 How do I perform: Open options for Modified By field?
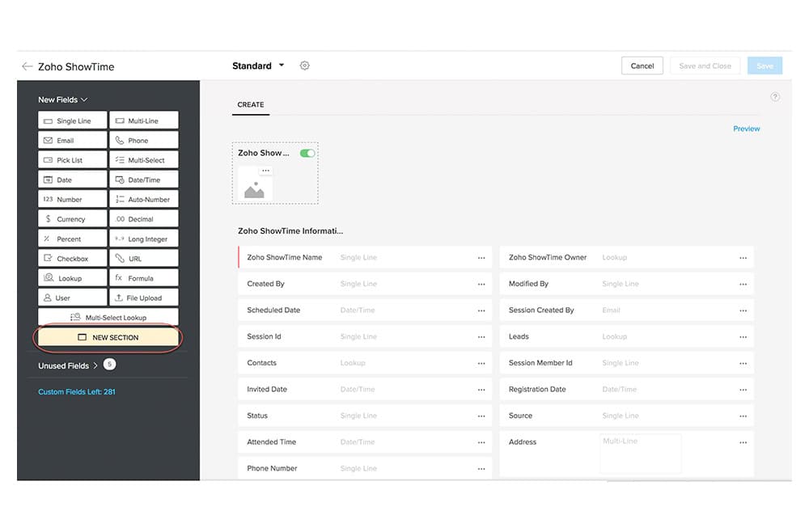pos(743,284)
